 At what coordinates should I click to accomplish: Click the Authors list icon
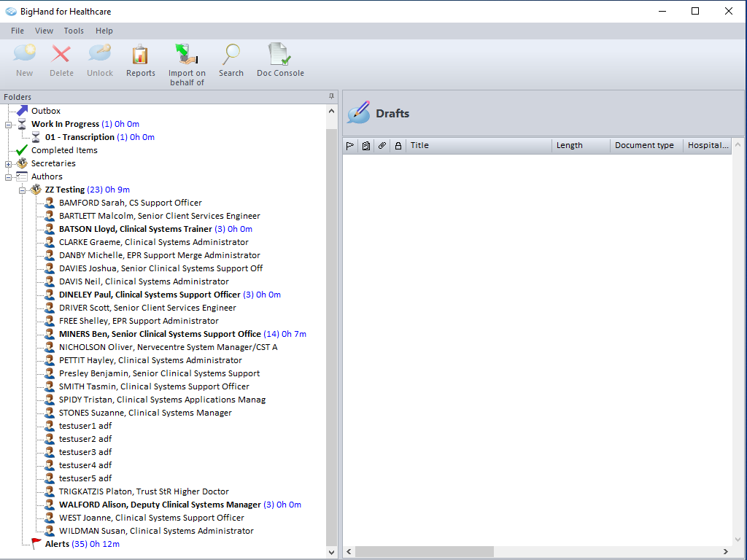(x=22, y=176)
